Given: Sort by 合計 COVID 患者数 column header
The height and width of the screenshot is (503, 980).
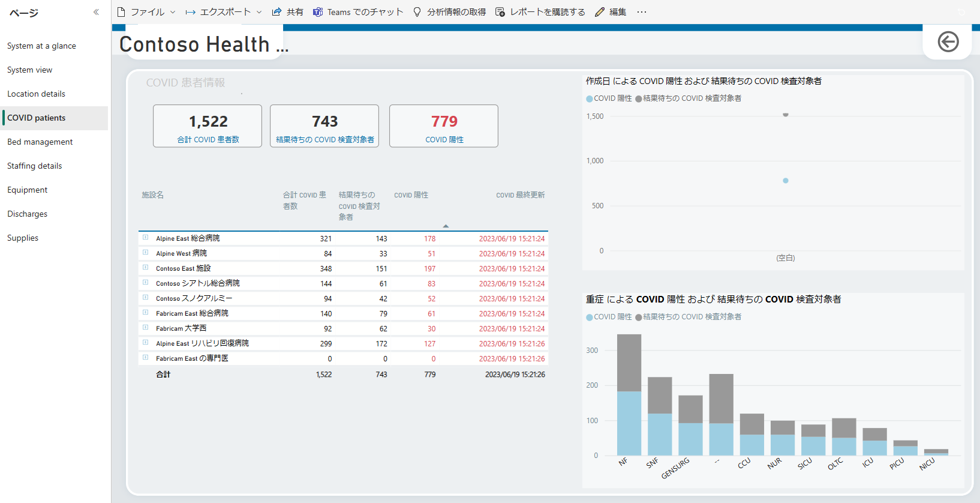Looking at the screenshot, I should (x=305, y=200).
